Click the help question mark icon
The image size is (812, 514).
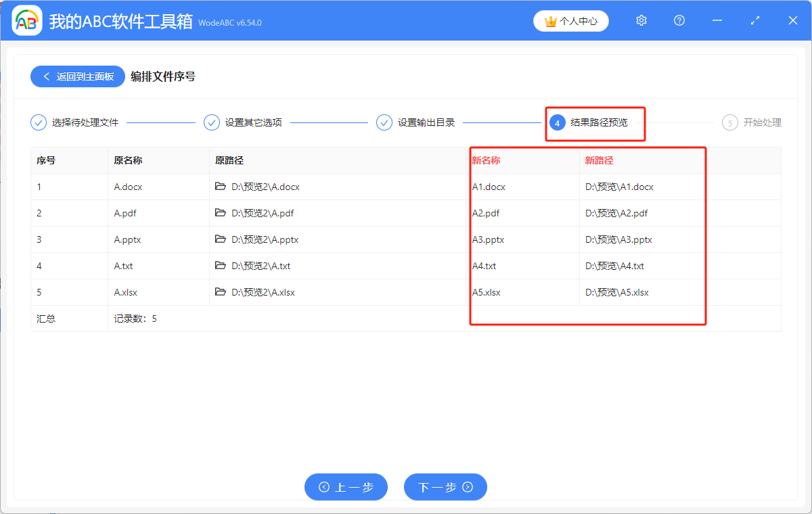click(679, 21)
